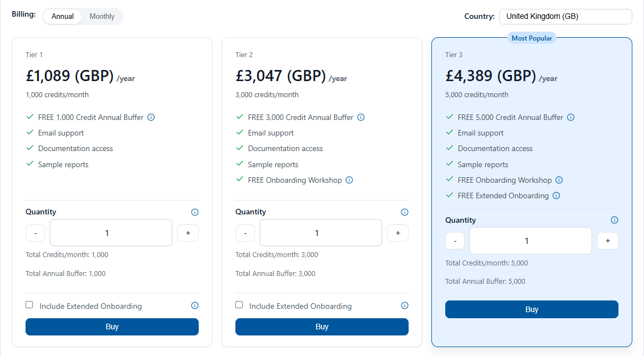The width and height of the screenshot is (644, 356).
Task: Click the Tier 1 quantity input field
Action: coord(111,233)
